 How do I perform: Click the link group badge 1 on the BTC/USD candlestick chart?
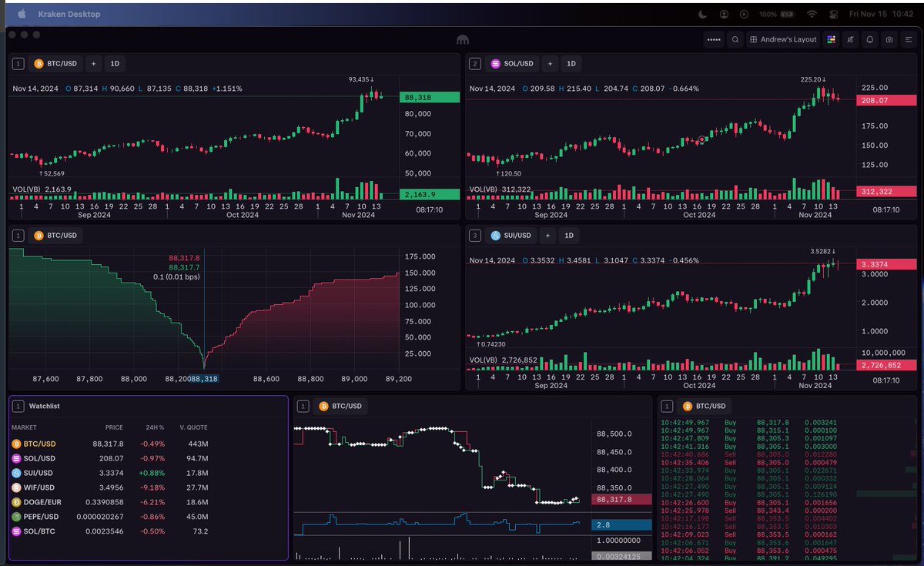[18, 64]
